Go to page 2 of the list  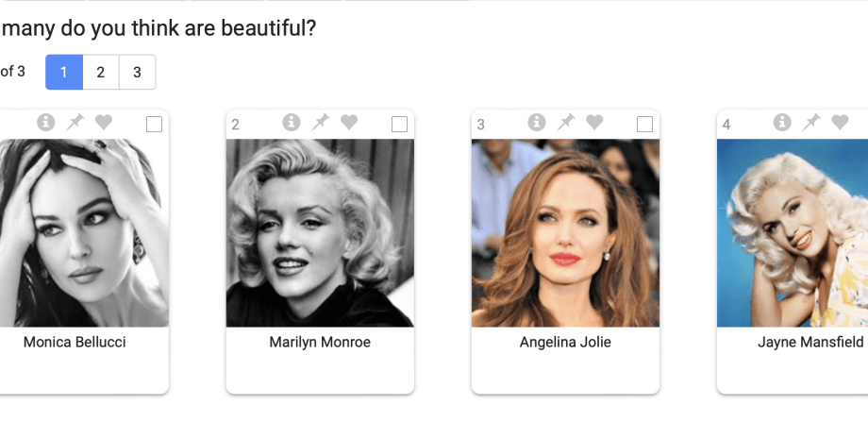(x=101, y=73)
